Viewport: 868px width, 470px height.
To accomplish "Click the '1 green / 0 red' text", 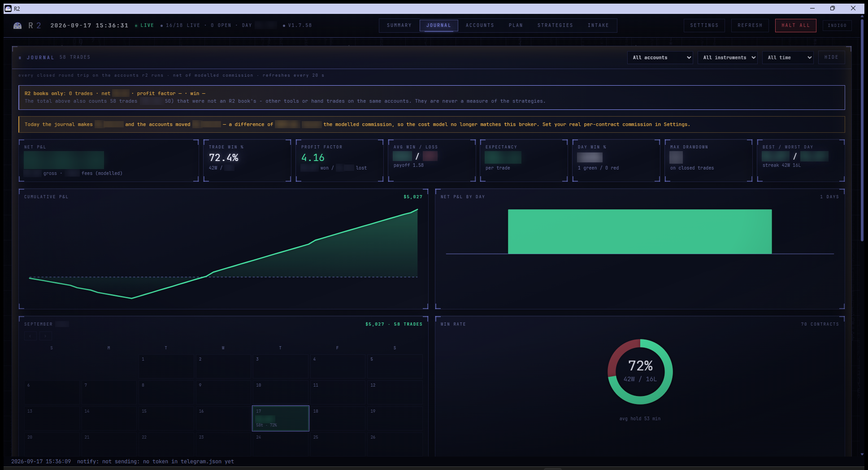I will tap(598, 168).
